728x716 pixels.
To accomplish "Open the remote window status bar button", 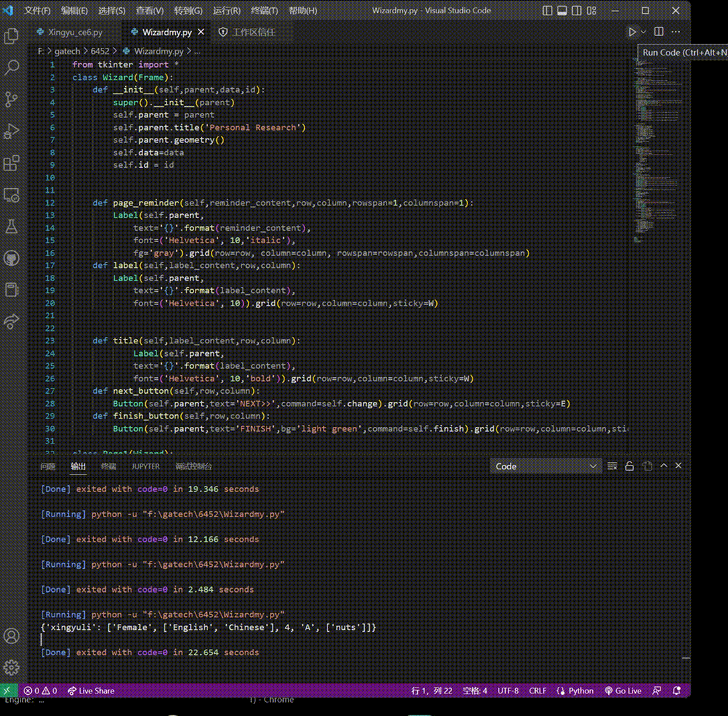I will pyautogui.click(x=7, y=690).
